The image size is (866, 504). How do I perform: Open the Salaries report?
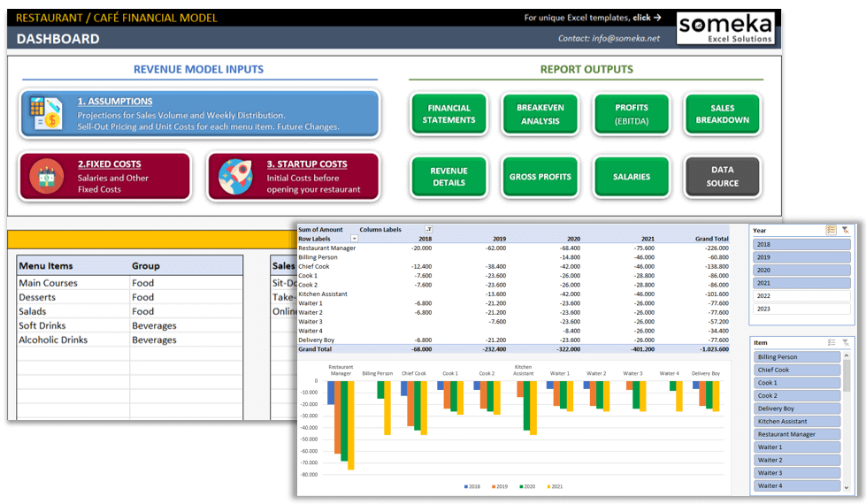coord(632,177)
